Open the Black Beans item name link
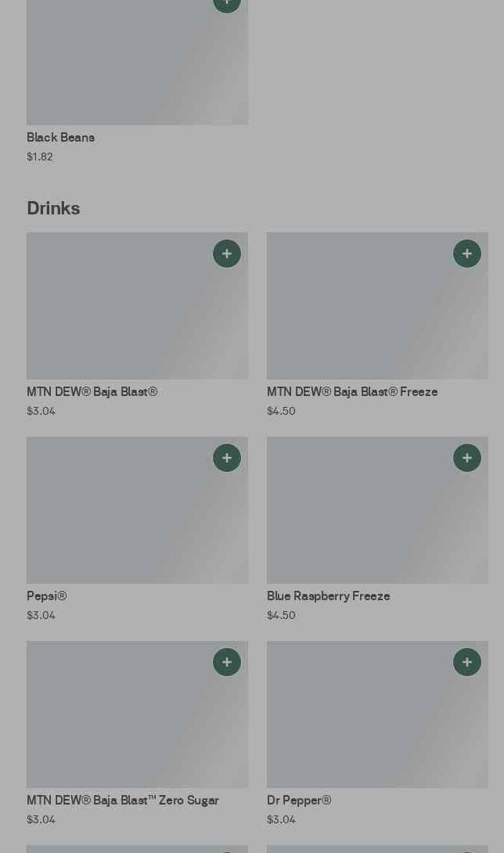Image resolution: width=504 pixels, height=853 pixels. (x=60, y=138)
